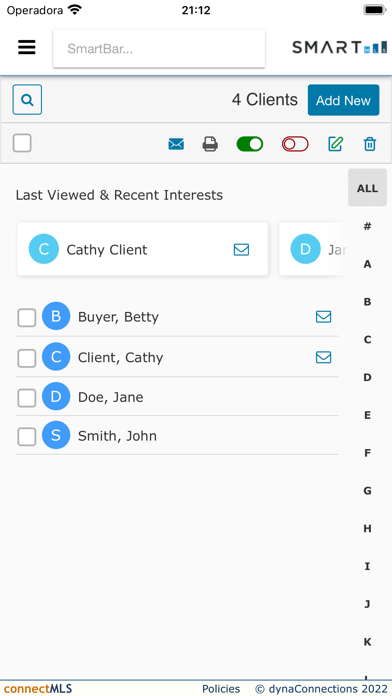Click the Add New button
The height and width of the screenshot is (696, 392).
(x=344, y=100)
